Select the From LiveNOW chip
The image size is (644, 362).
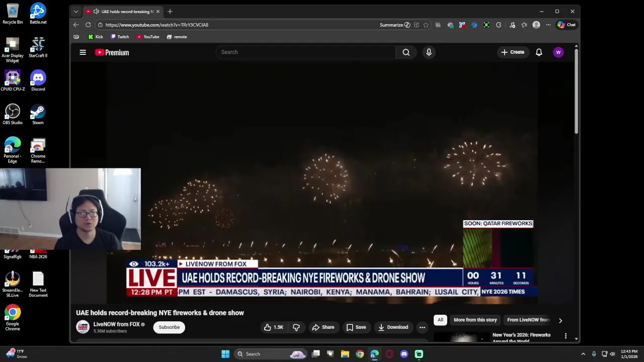click(528, 320)
